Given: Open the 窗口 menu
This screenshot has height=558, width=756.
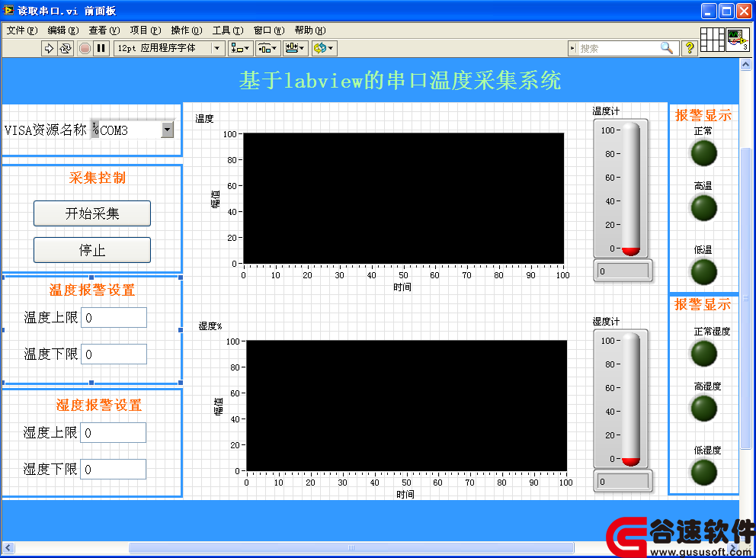Looking at the screenshot, I should coord(269,30).
